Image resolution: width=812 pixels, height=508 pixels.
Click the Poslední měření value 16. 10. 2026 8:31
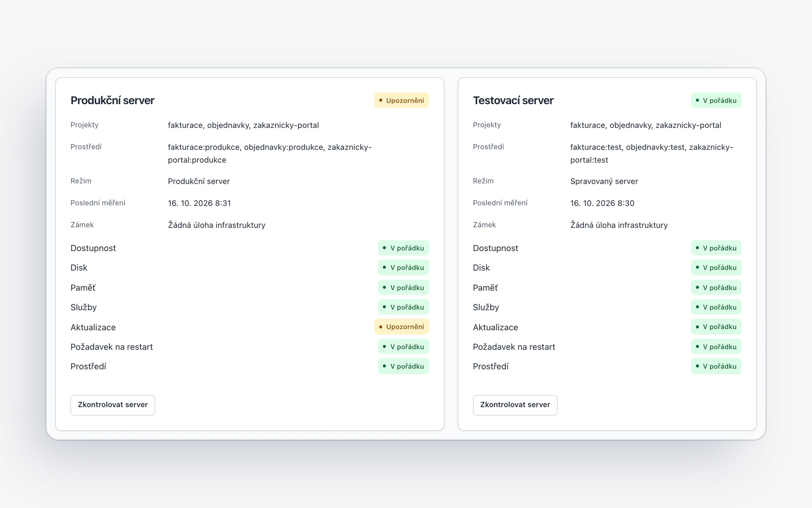click(x=199, y=203)
